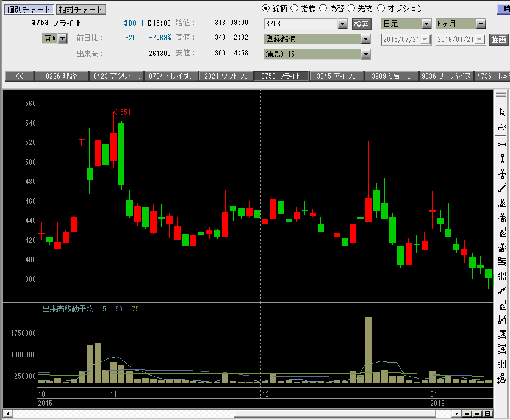Open the 8704 トレイダ stock tab
The height and width of the screenshot is (420, 510).
coord(171,76)
